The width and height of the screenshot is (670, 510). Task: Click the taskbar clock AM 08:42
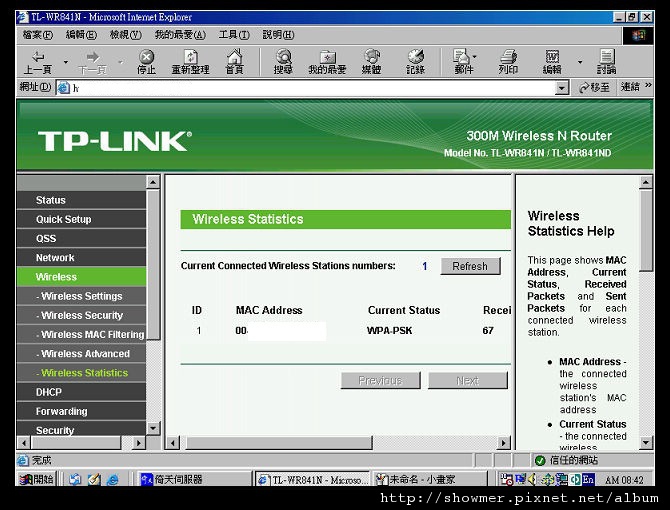[624, 480]
